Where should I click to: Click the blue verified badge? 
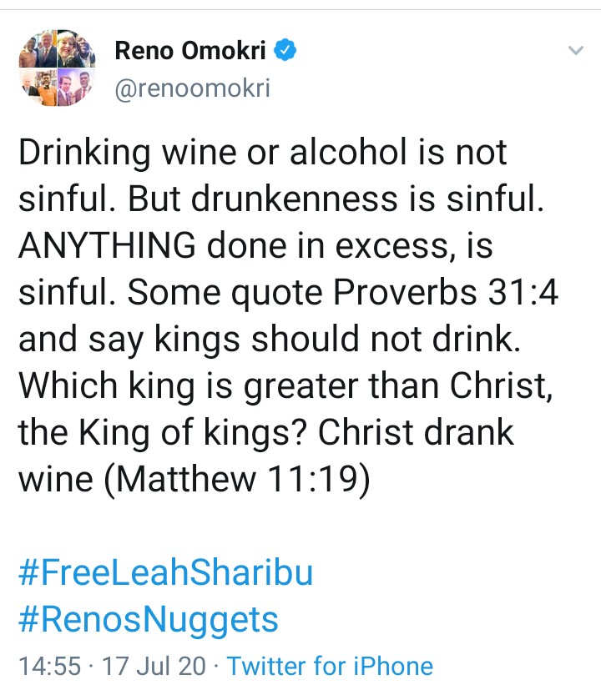click(x=287, y=52)
